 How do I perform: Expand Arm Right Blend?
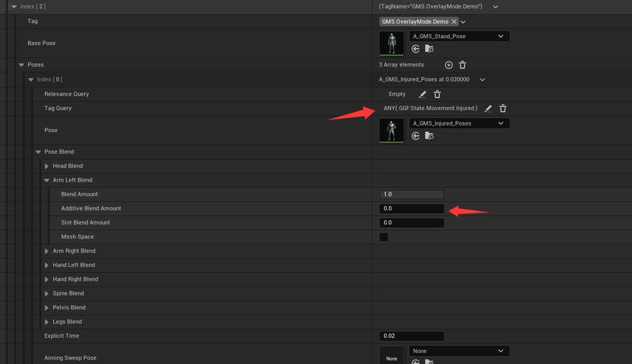click(46, 251)
